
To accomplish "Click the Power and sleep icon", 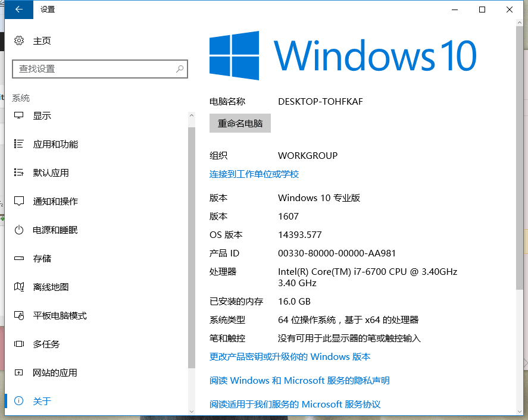I will 19,230.
